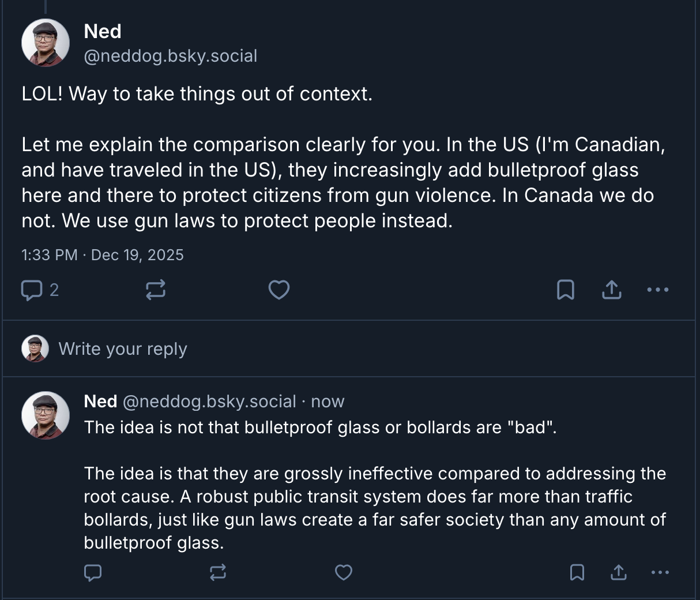
Task: Repost the main post by Ned
Action: (156, 290)
